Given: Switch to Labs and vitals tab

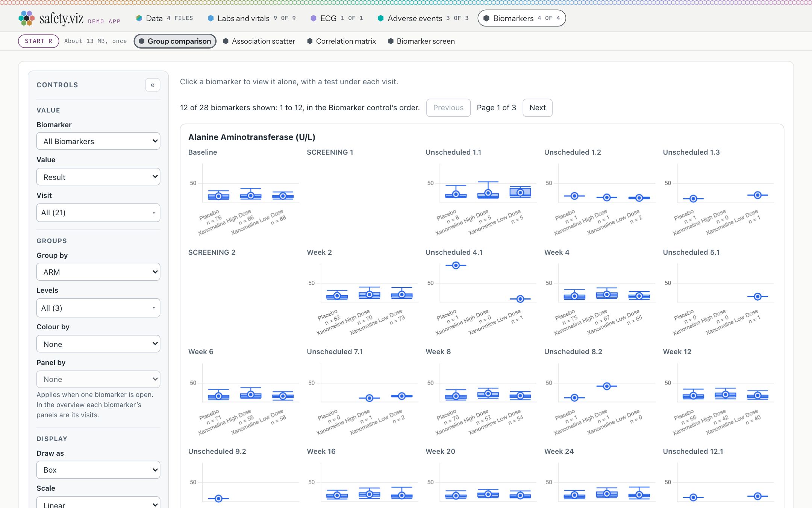Looking at the screenshot, I should coord(252,18).
